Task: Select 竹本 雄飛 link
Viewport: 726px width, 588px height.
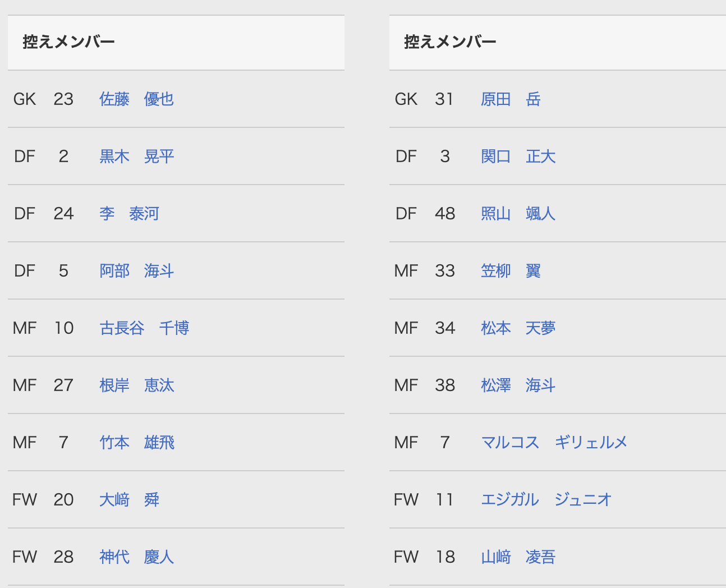Action: tap(136, 443)
